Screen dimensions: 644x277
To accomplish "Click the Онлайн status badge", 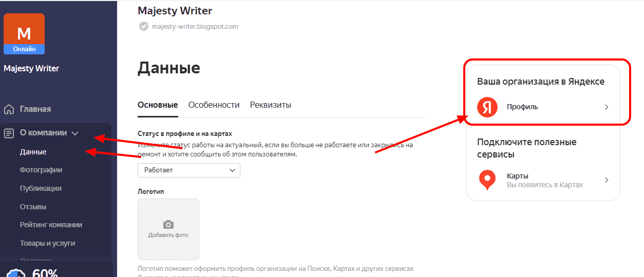I will coord(24,50).
